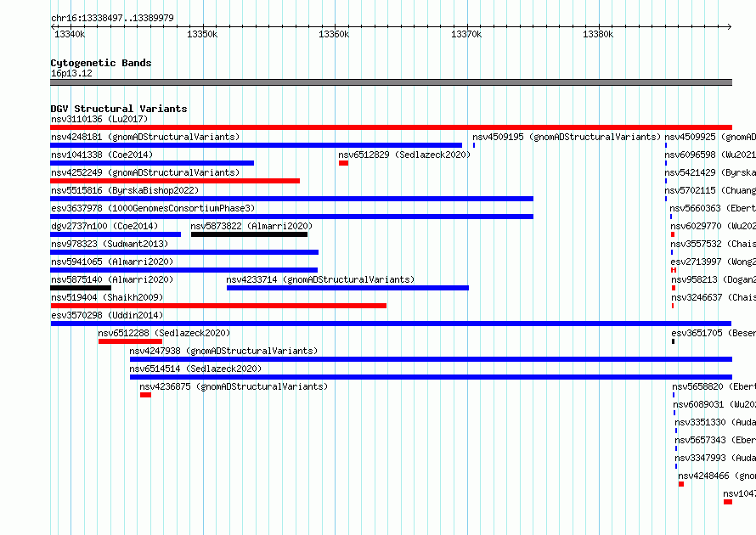Viewport: 756px width, 535px height.
Task: Open nsv5873822 (Almarri2020) label
Action: tap(251, 226)
